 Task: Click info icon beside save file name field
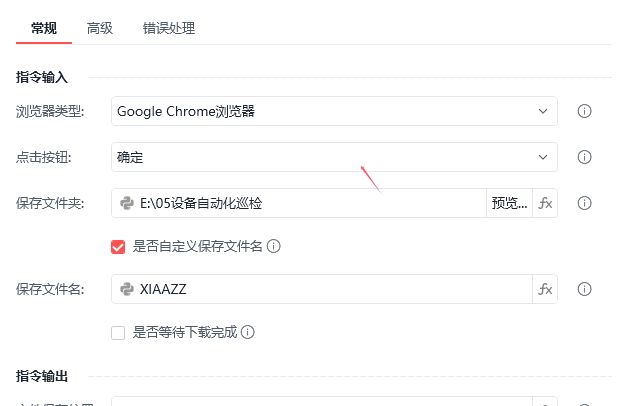tap(585, 289)
